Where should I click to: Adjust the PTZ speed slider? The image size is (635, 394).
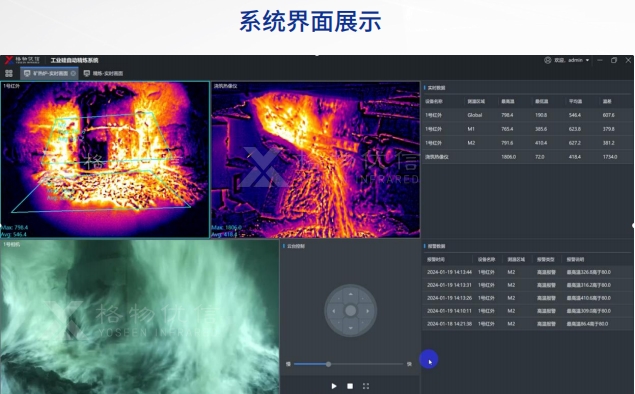328,364
